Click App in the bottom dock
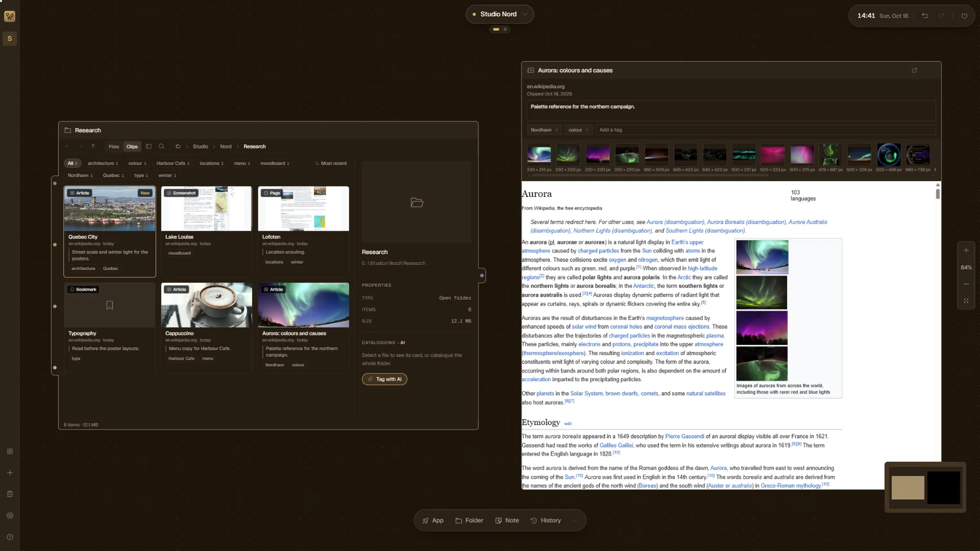This screenshot has height=551, width=980. coord(433,521)
